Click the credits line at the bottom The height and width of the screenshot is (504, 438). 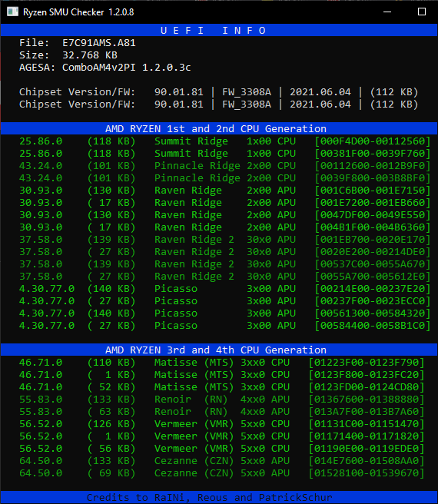point(209,497)
